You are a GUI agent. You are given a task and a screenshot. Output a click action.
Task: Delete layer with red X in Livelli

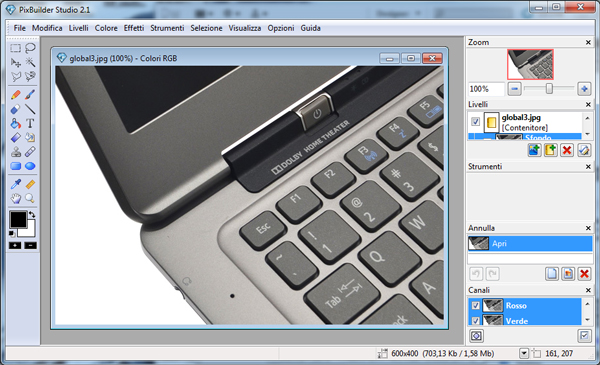(x=567, y=150)
